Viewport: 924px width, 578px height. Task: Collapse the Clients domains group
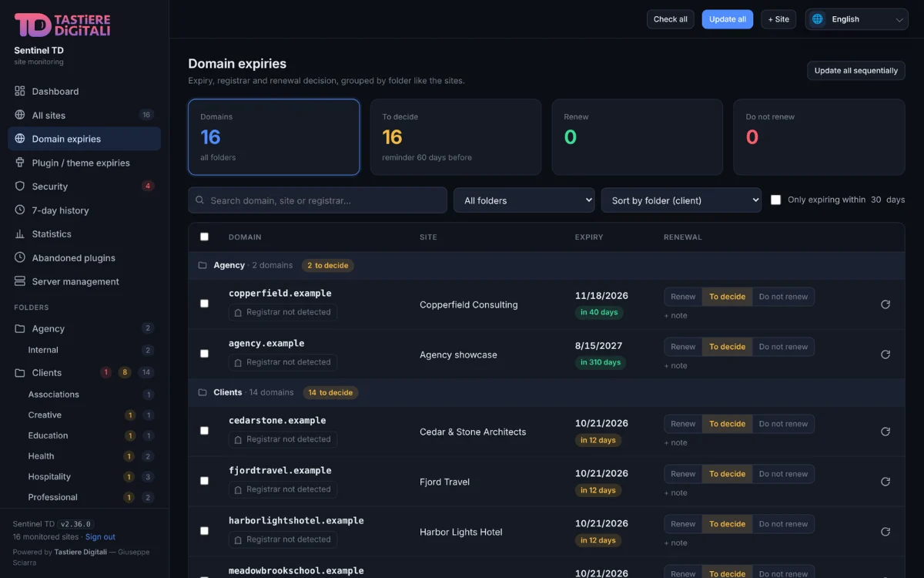point(547,392)
